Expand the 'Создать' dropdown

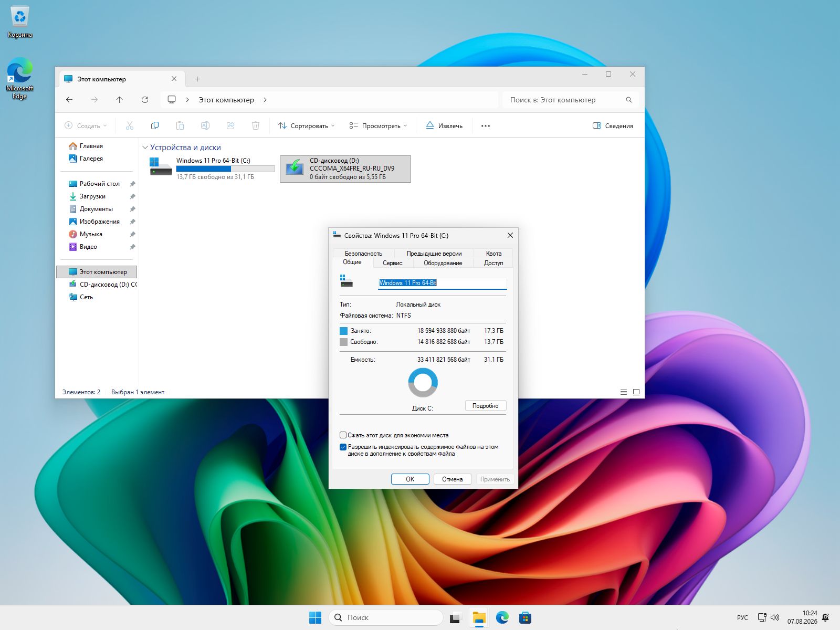tap(86, 126)
